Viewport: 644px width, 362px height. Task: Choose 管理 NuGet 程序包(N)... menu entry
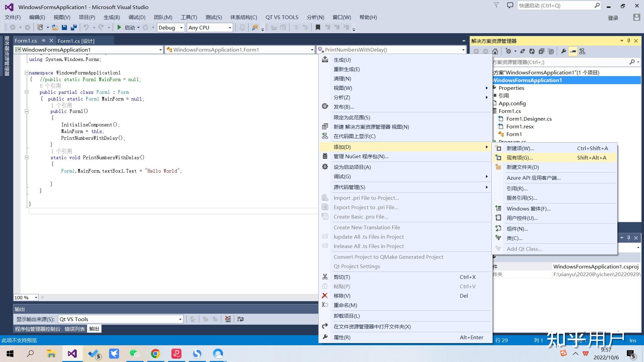pyautogui.click(x=406, y=156)
